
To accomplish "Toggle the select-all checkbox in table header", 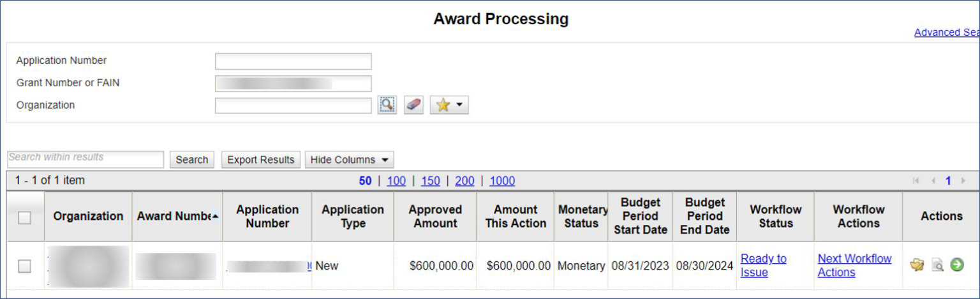I will (24, 218).
